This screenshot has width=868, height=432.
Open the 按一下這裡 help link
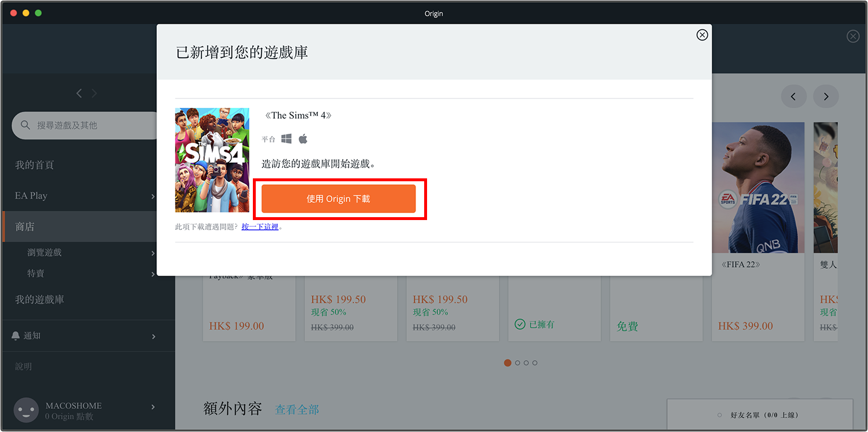(x=260, y=226)
